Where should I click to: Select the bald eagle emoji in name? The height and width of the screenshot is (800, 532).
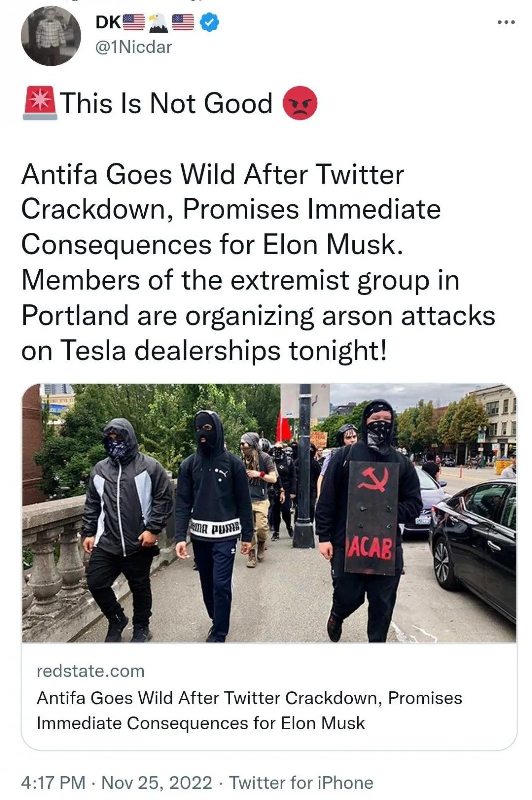tap(158, 22)
